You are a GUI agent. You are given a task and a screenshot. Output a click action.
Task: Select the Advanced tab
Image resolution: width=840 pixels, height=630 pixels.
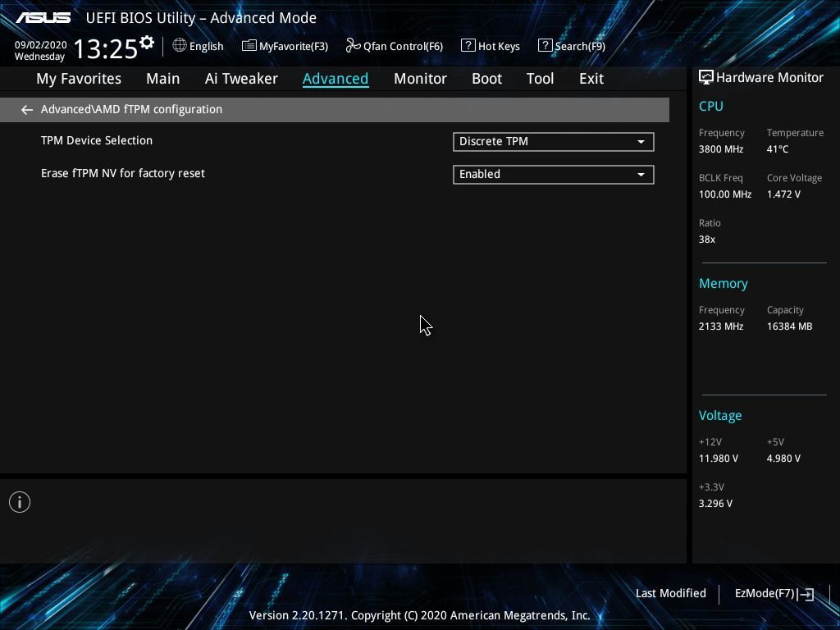click(x=336, y=79)
